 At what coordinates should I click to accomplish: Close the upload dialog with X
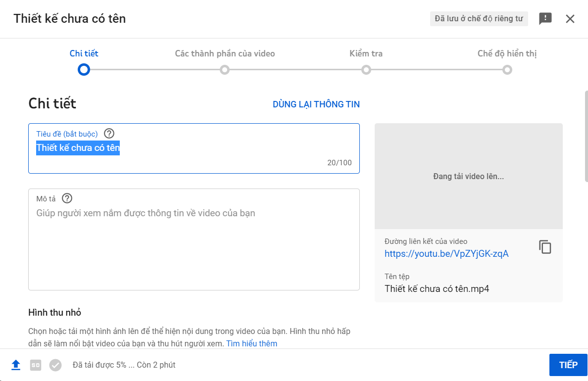[570, 19]
